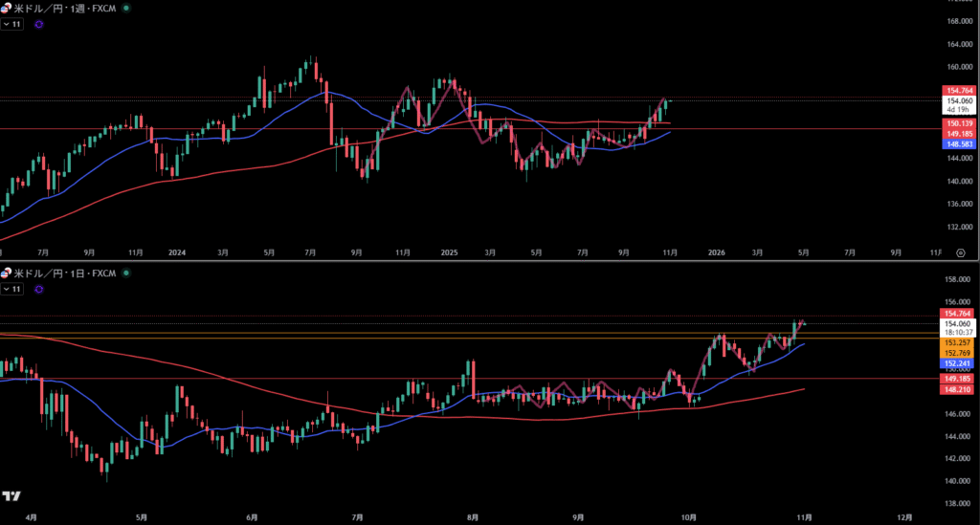Screen dimensions: 980x525
Task: Click the 148.210 red label on daily axis
Action: point(959,389)
